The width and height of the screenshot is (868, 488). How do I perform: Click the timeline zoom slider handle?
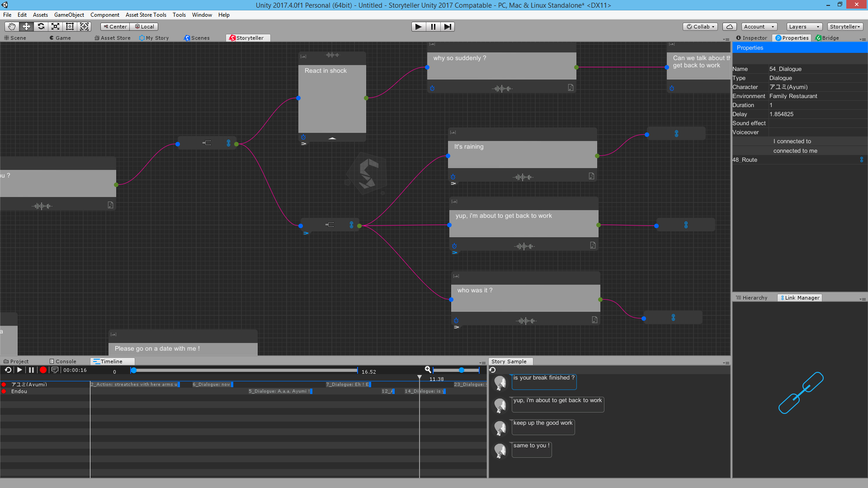pyautogui.click(x=462, y=370)
